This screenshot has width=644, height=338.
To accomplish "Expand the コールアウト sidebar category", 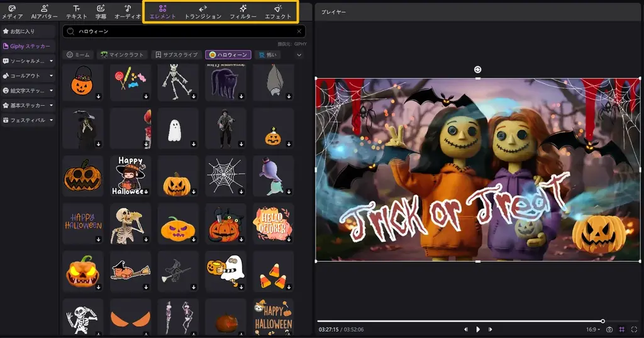I will pos(28,76).
